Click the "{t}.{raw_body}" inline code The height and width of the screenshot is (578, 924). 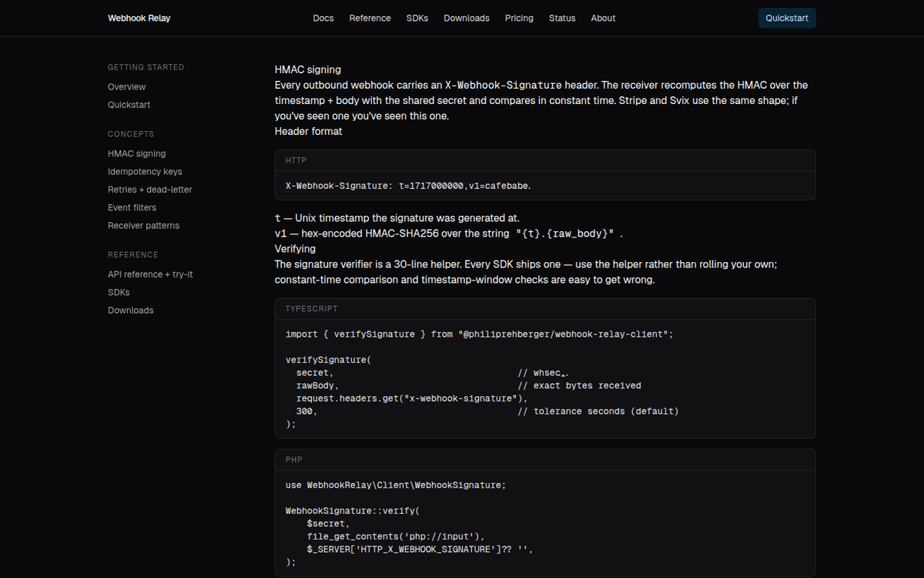pos(564,234)
